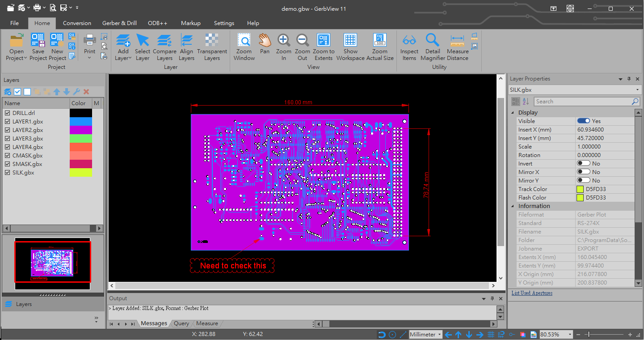This screenshot has height=340, width=644.
Task: Open the Gerber & Drill ribbon tab
Action: pos(119,23)
